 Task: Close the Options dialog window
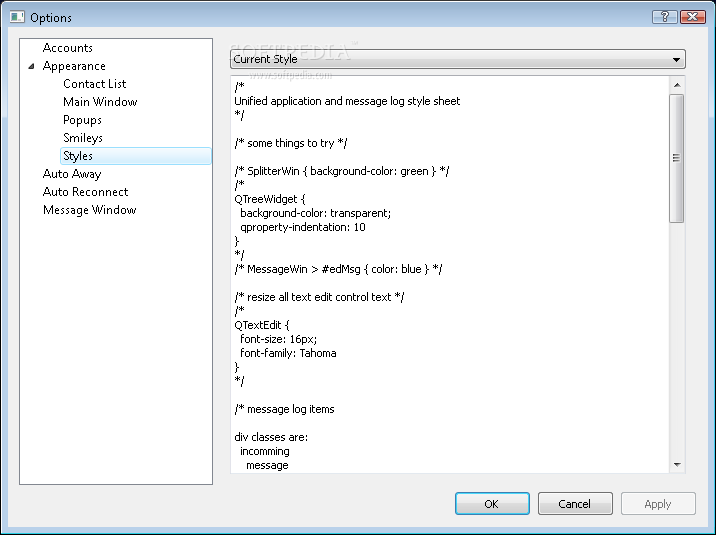tap(693, 17)
